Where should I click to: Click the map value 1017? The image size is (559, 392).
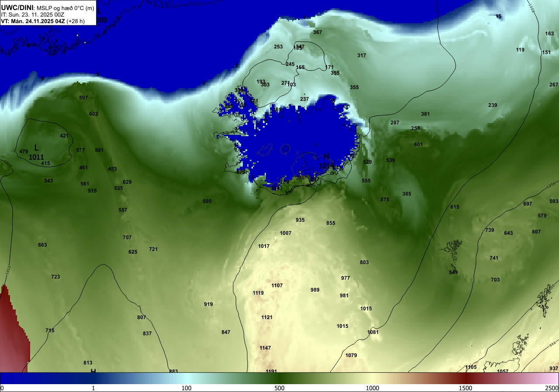(x=264, y=246)
